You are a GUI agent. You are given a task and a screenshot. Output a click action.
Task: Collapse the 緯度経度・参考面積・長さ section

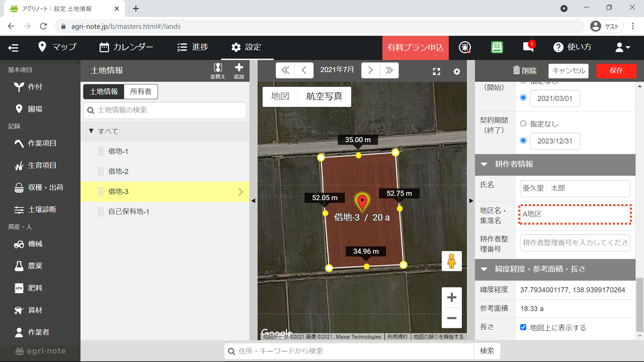tap(484, 269)
